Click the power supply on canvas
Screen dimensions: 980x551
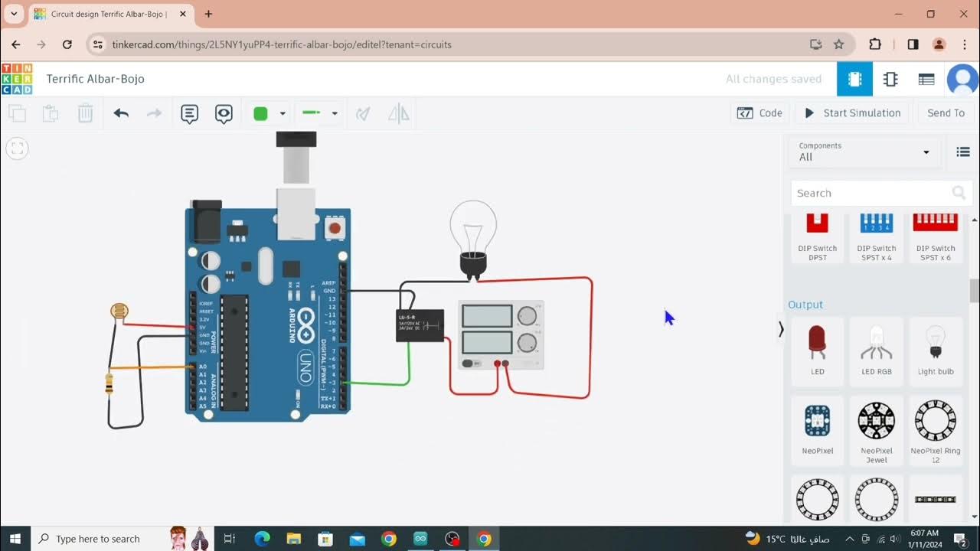pos(501,335)
